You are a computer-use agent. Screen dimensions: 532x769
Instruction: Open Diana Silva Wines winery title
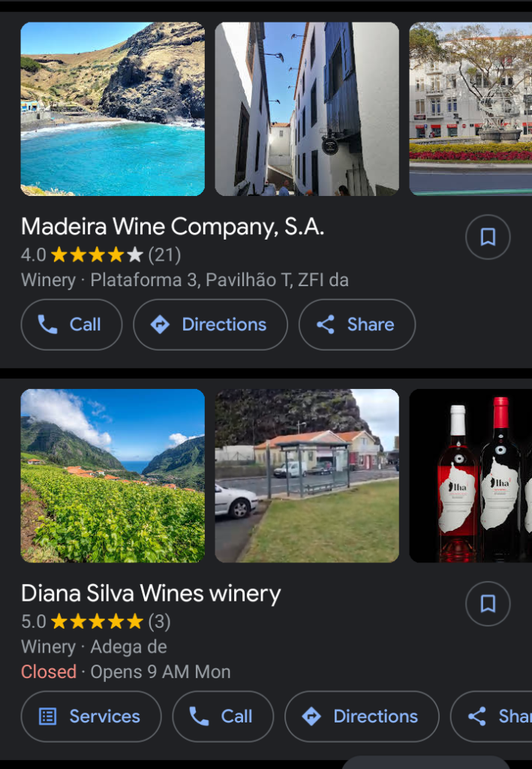point(151,593)
